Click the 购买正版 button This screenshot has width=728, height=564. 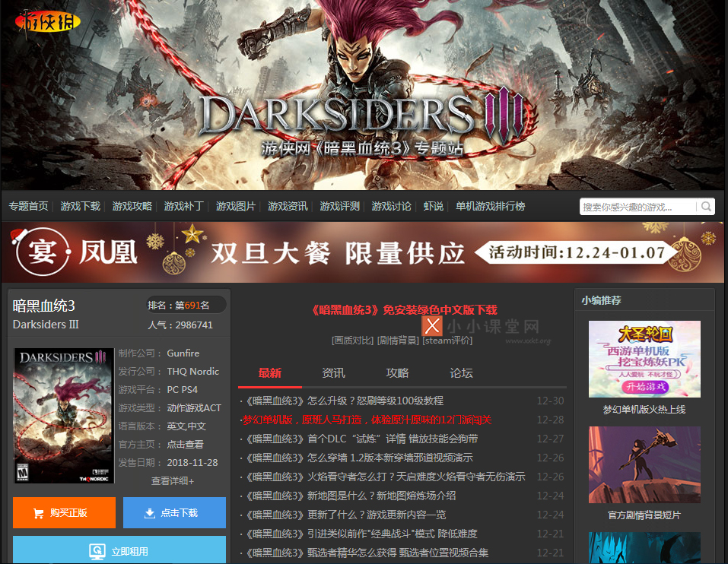coord(64,512)
